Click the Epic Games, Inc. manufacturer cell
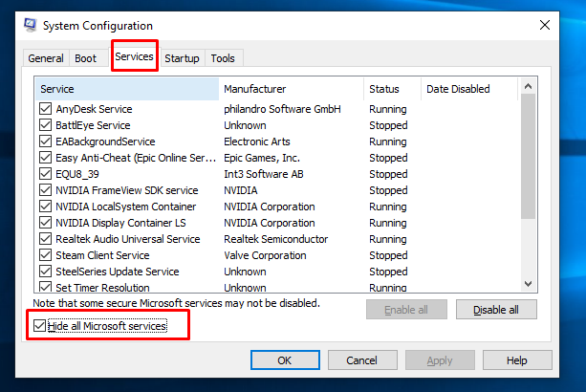586x392 pixels. (x=262, y=158)
